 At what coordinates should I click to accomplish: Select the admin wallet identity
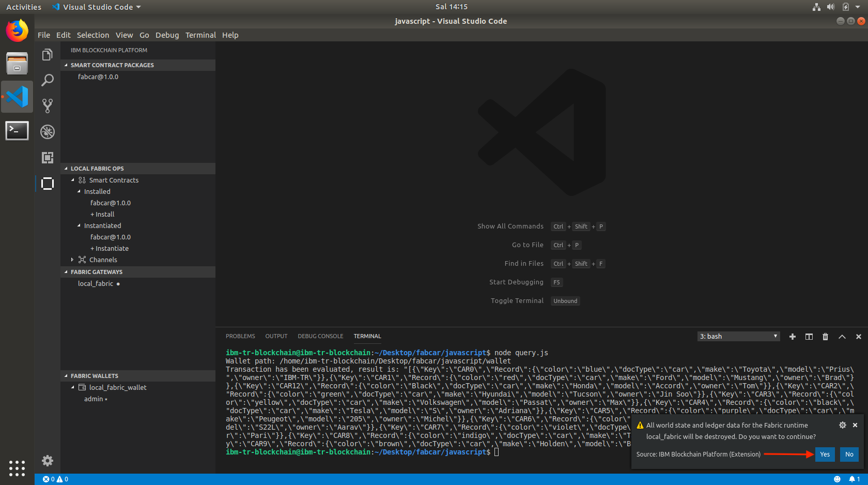[94, 399]
